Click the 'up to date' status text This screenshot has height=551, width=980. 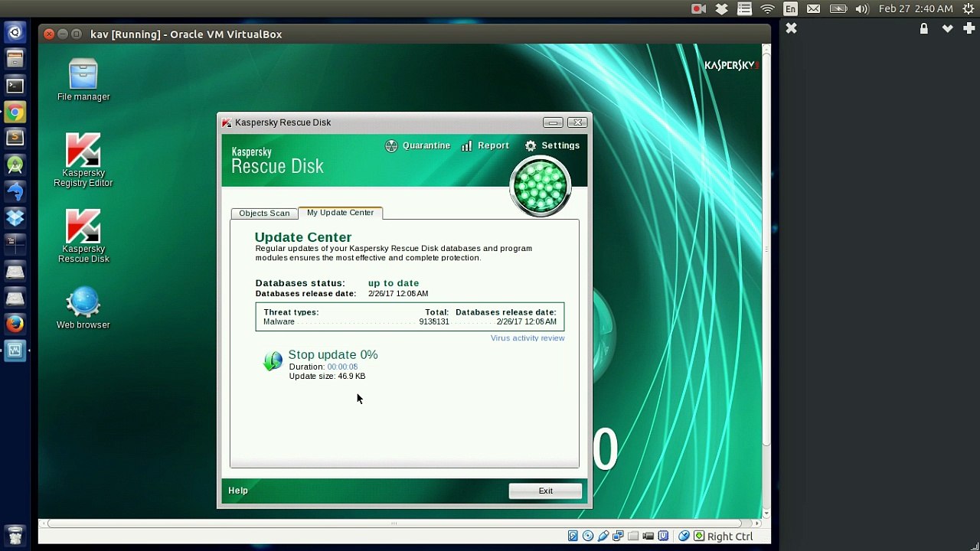pos(393,283)
